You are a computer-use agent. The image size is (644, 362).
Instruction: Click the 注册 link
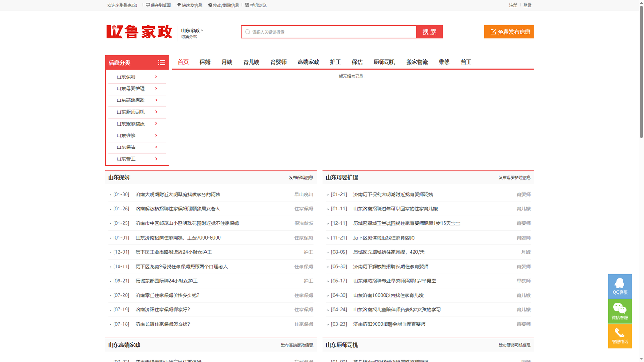pyautogui.click(x=513, y=5)
